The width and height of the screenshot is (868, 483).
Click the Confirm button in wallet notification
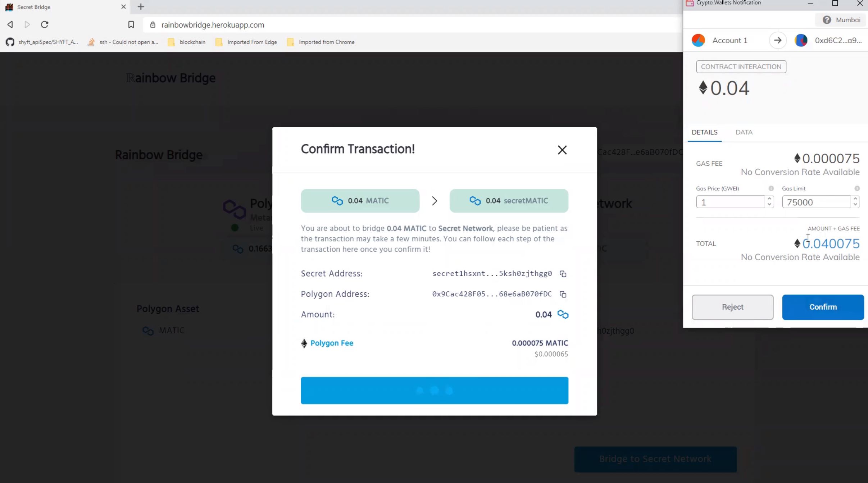coord(823,307)
